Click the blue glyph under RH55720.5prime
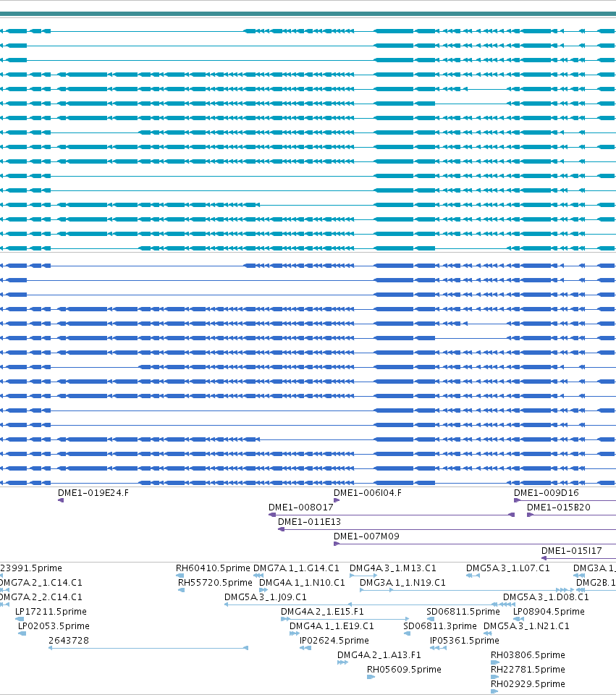Screen dimensions: 616x695 coord(181,590)
